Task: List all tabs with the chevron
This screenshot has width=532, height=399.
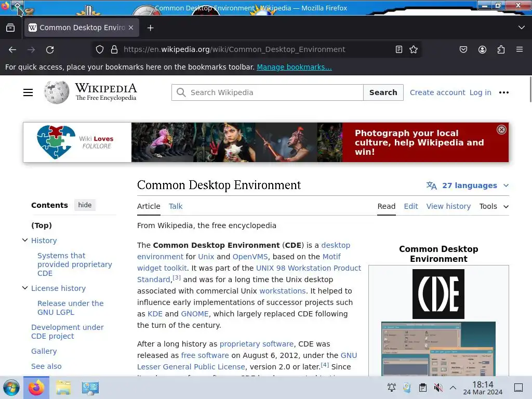Action: [522, 28]
